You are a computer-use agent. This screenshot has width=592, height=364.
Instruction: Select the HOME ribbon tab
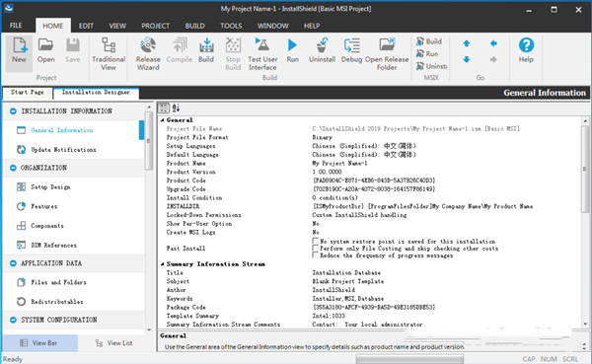tap(53, 26)
